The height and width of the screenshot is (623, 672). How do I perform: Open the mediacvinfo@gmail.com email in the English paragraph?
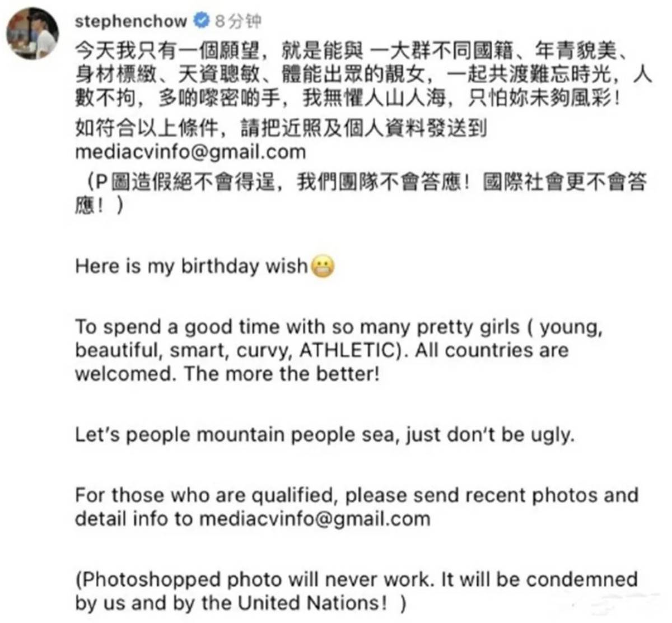coord(315,519)
